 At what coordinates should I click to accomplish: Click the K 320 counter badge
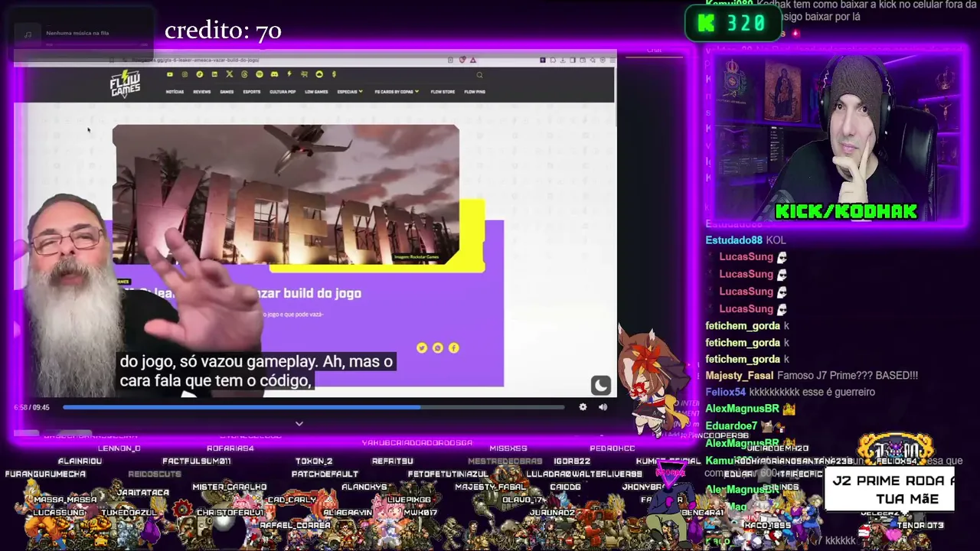tap(733, 24)
